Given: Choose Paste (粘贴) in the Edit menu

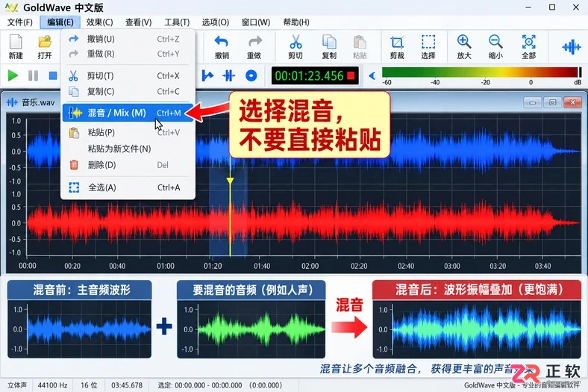Looking at the screenshot, I should [128, 132].
